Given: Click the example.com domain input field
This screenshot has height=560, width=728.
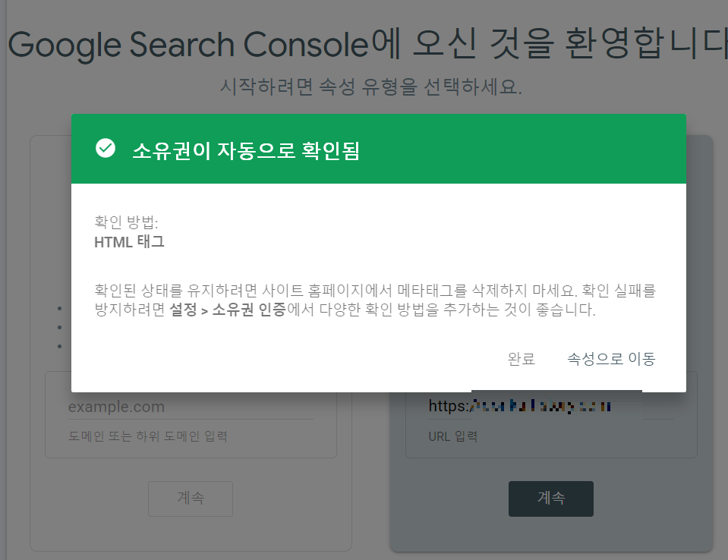Looking at the screenshot, I should [191, 407].
